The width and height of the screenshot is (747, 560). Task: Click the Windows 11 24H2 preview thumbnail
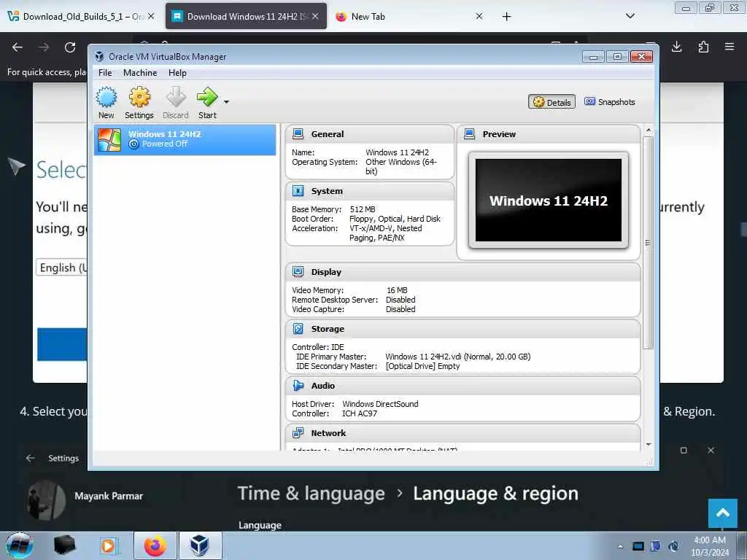click(549, 201)
